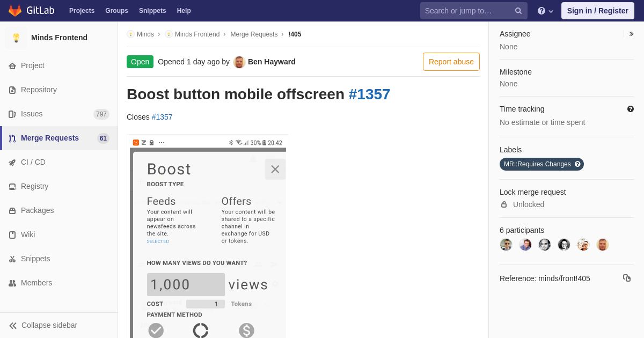The width and height of the screenshot is (644, 338).
Task: Click the Report abuse button
Action: pos(451,62)
